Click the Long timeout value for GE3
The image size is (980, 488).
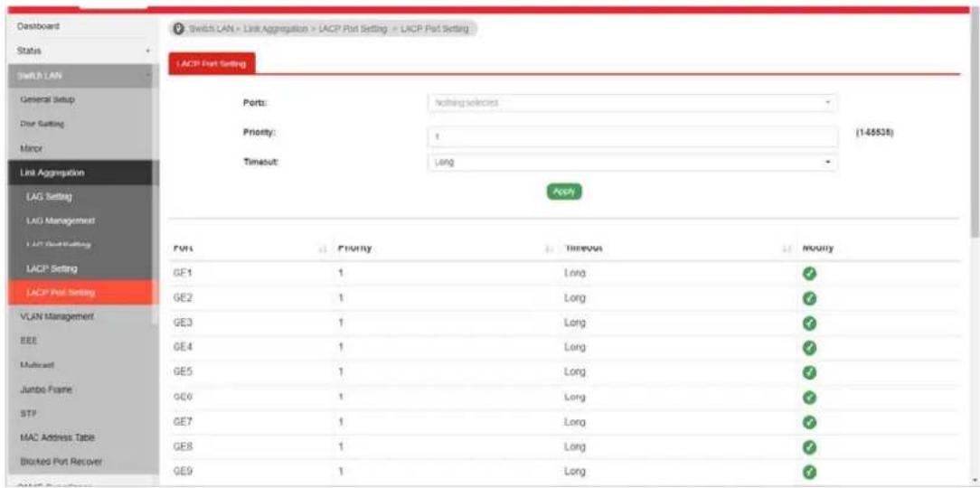click(574, 323)
